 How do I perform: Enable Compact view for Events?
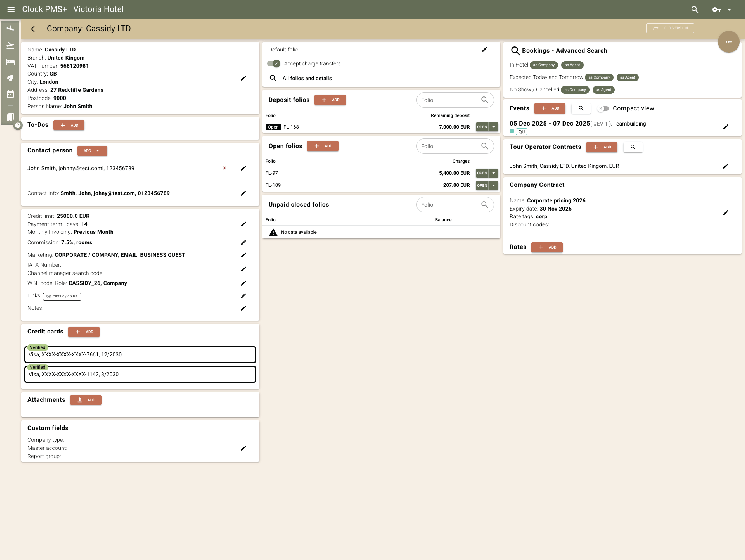click(x=603, y=108)
